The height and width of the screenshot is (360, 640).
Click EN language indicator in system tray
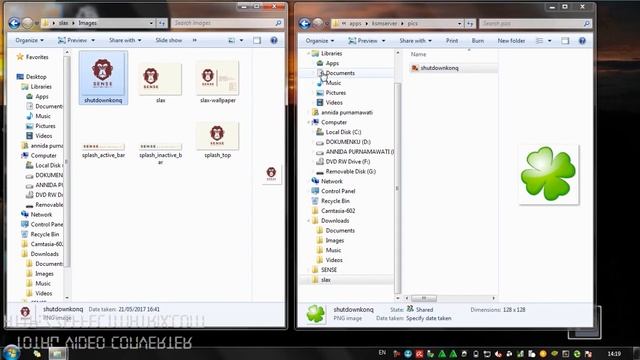click(382, 353)
